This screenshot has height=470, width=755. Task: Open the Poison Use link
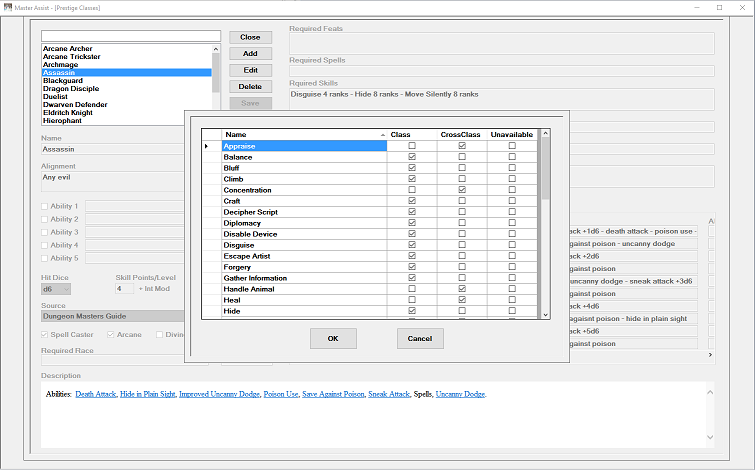click(x=281, y=394)
